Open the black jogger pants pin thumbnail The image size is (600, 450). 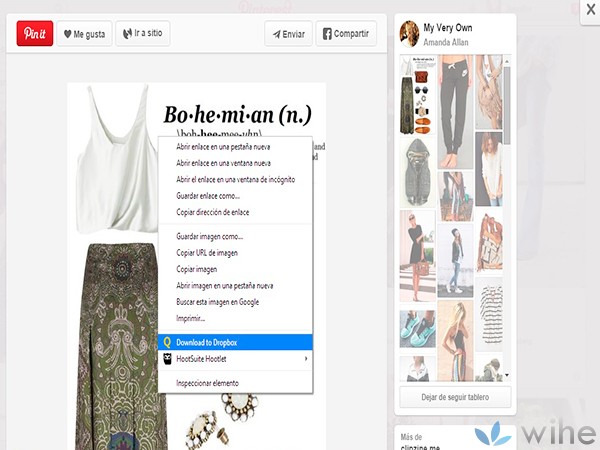(455, 111)
